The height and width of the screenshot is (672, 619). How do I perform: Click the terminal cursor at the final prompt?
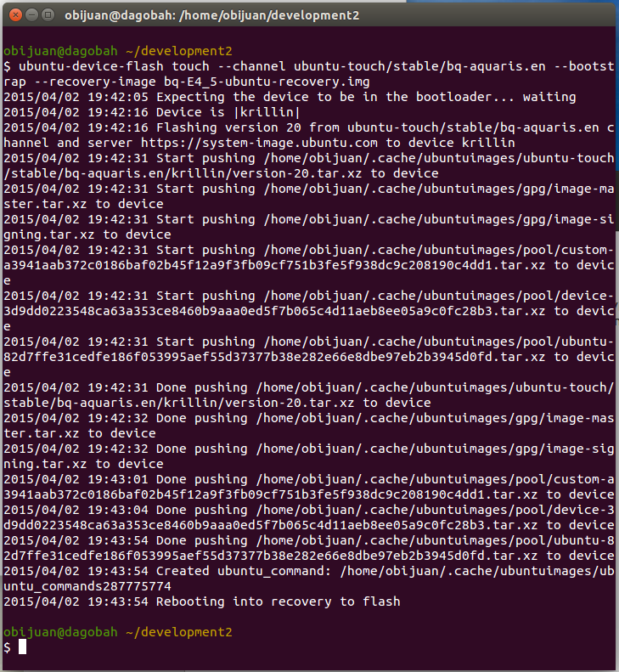(x=22, y=647)
